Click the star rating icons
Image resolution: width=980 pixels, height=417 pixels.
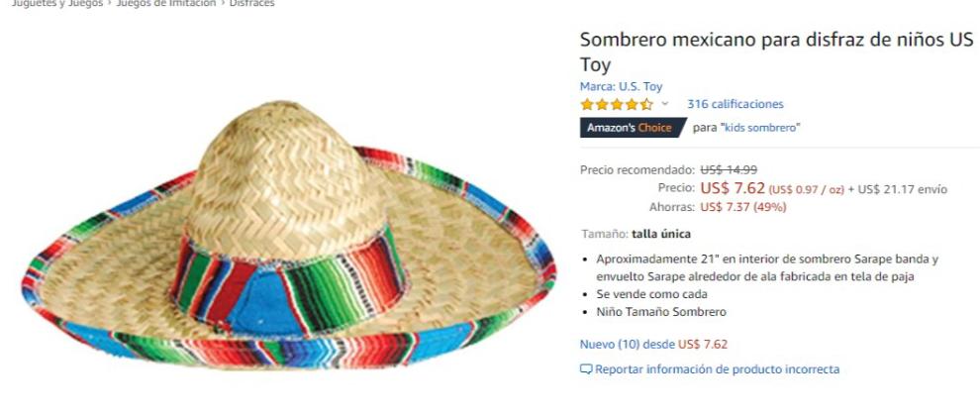click(616, 104)
